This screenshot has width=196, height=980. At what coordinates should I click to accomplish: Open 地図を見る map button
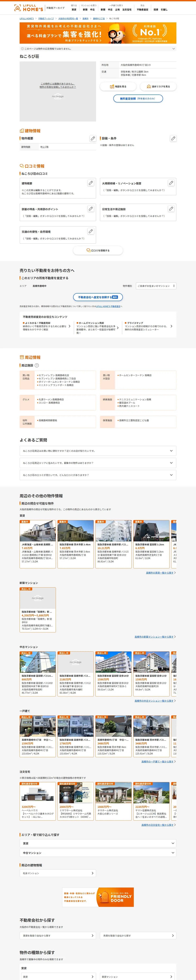pyautogui.click(x=118, y=86)
